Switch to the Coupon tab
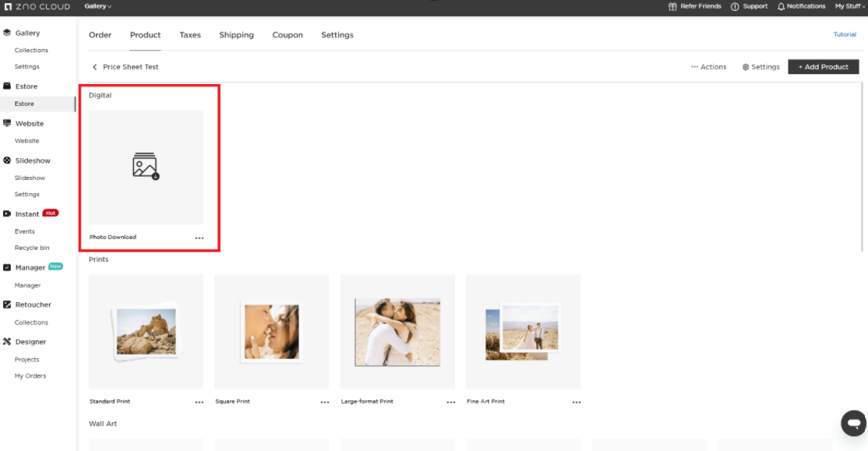Screen dimensions: 868x451 point(288,35)
